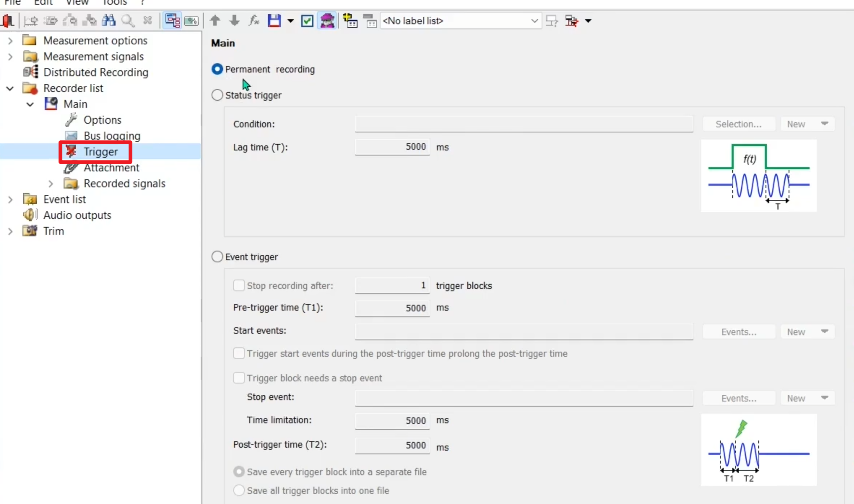Click the fx formula toolbar icon
The height and width of the screenshot is (504, 854).
tap(254, 21)
